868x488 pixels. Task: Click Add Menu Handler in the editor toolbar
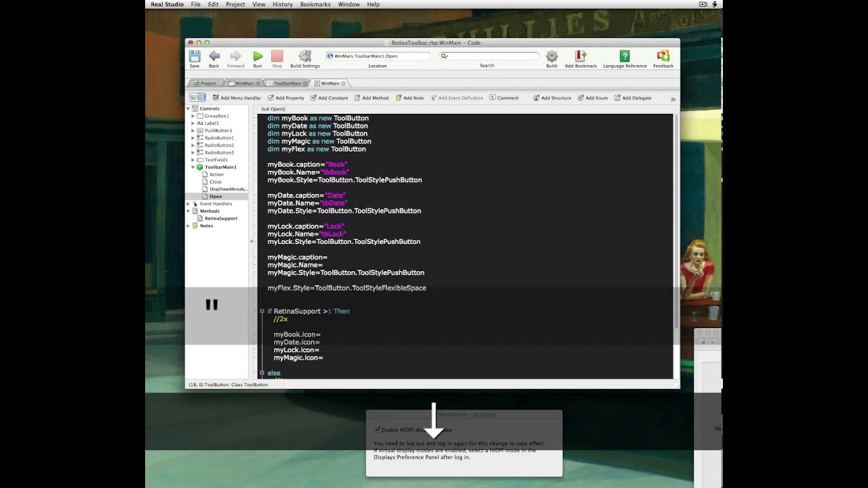(x=237, y=98)
